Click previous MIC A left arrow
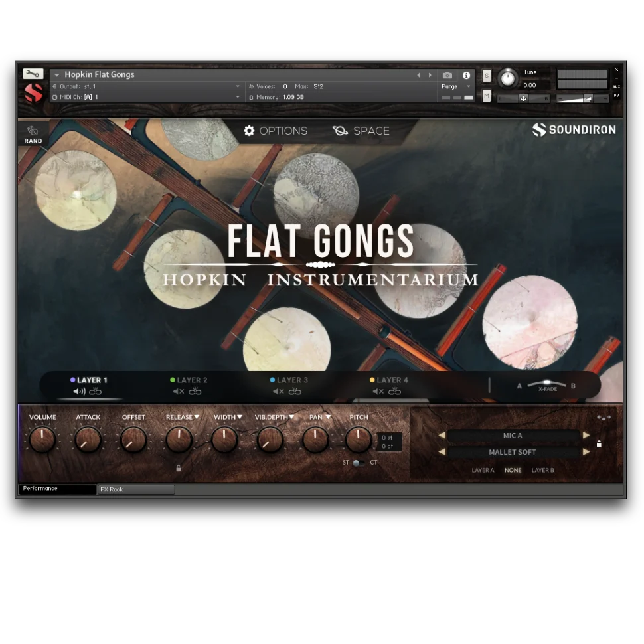The width and height of the screenshot is (644, 644). coord(442,435)
